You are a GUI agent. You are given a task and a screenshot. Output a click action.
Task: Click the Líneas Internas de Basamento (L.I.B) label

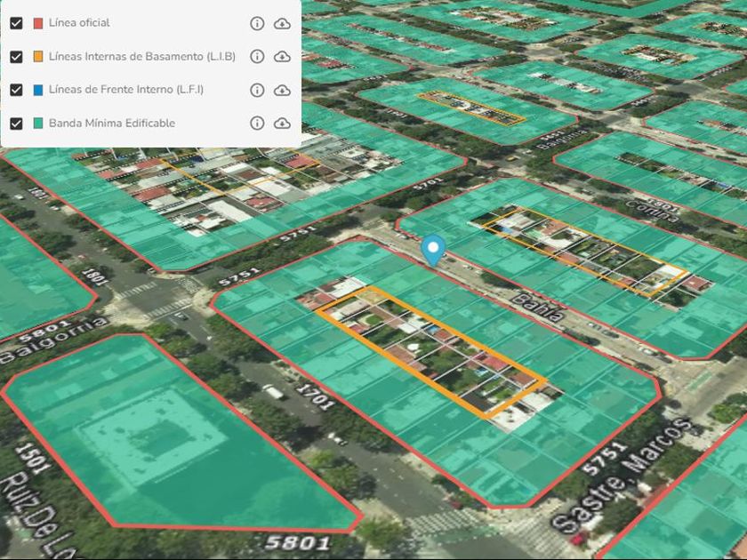tap(142, 57)
